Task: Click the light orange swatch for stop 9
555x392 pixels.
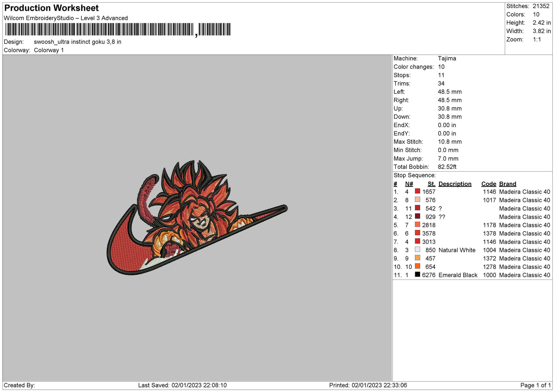Action: [417, 258]
